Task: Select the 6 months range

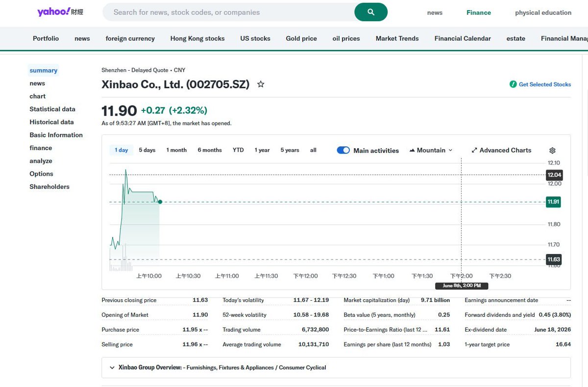Action: [x=210, y=150]
